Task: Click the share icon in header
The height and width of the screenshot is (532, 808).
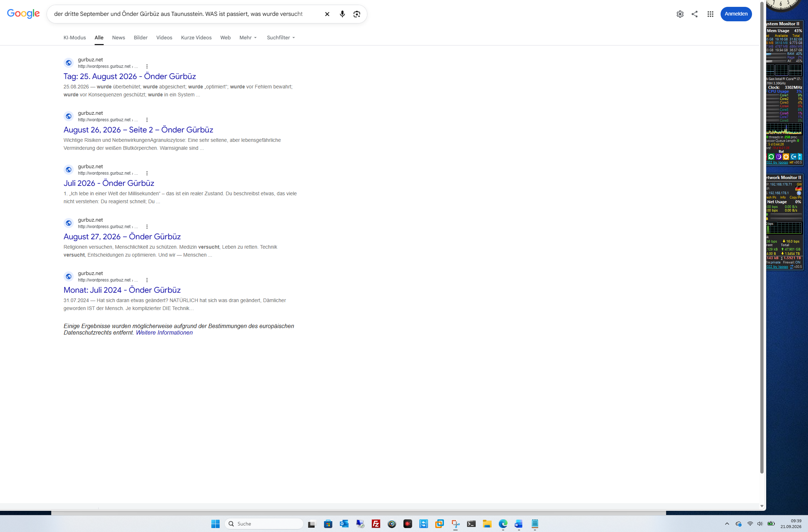Action: click(695, 14)
